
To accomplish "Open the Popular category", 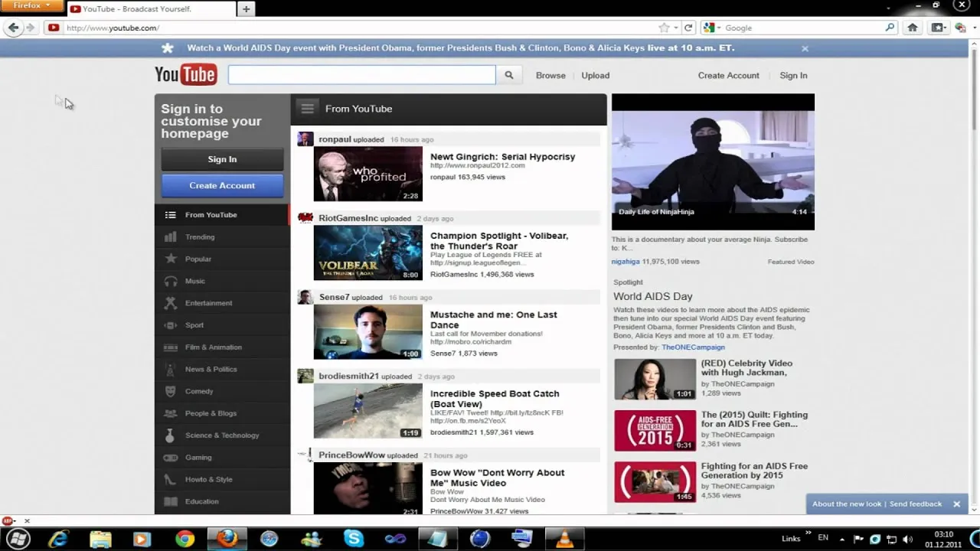I will (222, 259).
